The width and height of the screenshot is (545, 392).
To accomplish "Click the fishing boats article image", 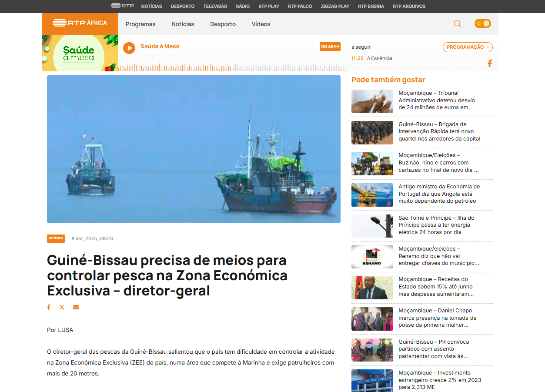I will [x=194, y=149].
